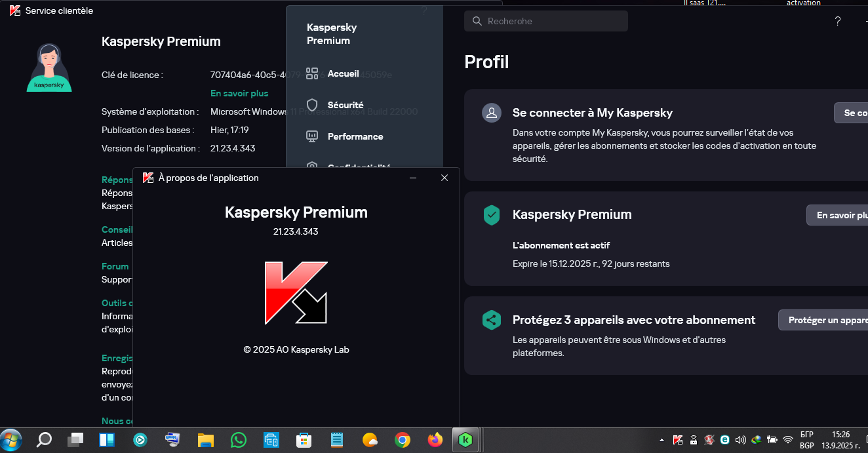Click En savoir plus on Kaspersky Premium card
This screenshot has height=453, width=868.
point(838,215)
